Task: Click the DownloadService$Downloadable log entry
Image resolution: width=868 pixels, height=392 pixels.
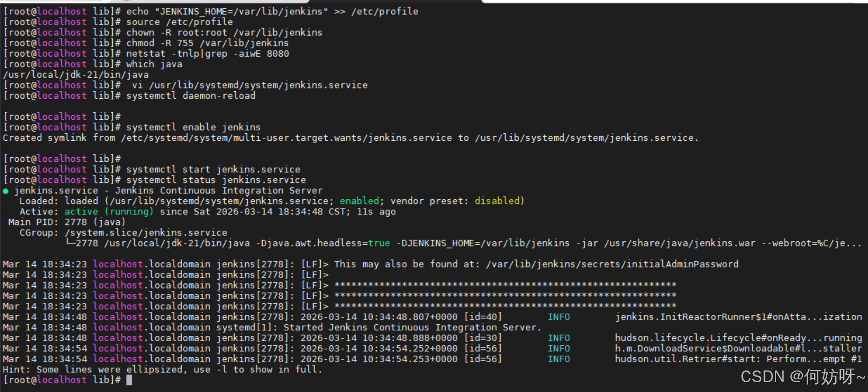Action: click(x=432, y=348)
